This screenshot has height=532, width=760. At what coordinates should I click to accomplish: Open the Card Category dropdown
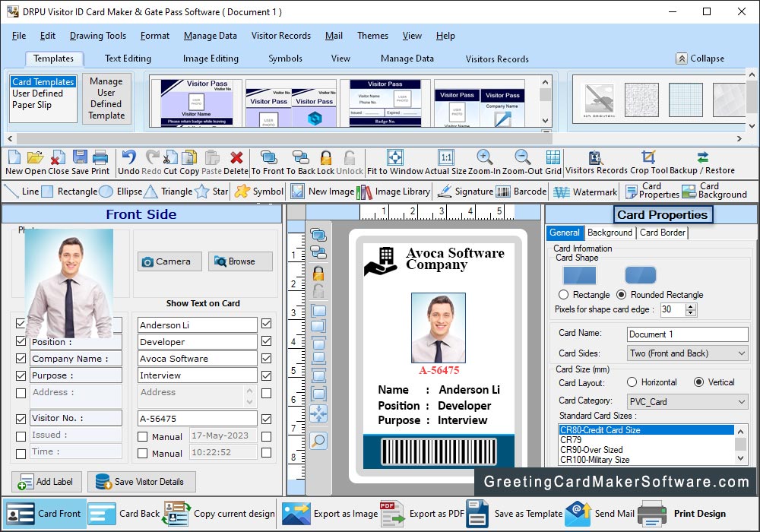point(687,402)
